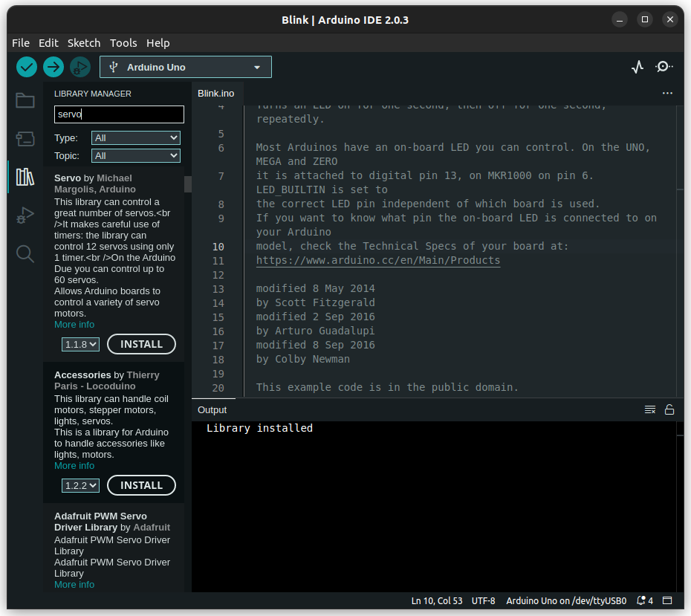
Task: Install the Accessories library
Action: point(141,485)
